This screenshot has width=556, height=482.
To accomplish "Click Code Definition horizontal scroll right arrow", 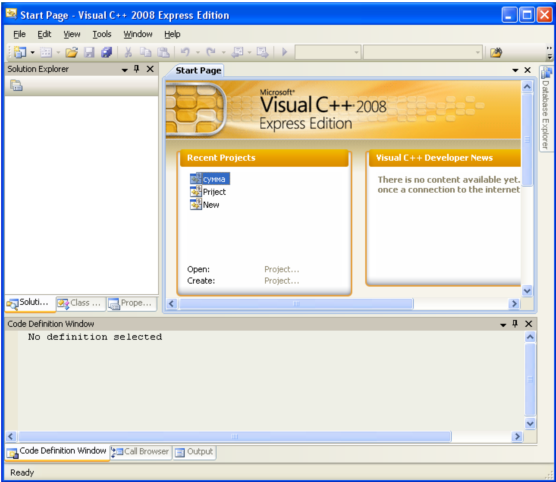I will tap(517, 436).
